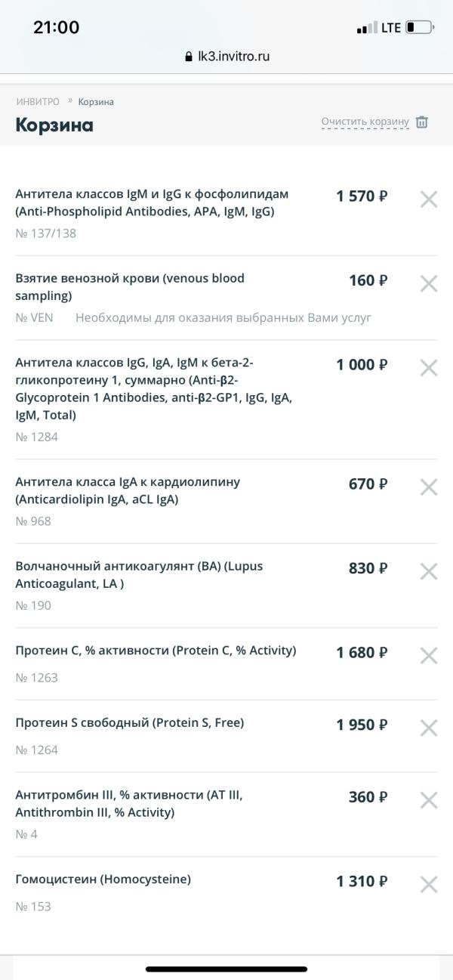
Task: Go to ИНВИТРО breadcrumb link
Action: (x=38, y=102)
